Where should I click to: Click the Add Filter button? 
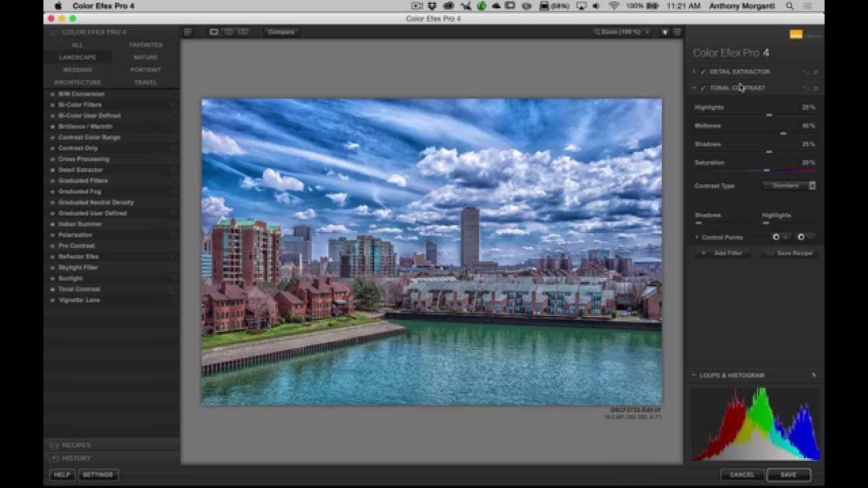point(722,253)
